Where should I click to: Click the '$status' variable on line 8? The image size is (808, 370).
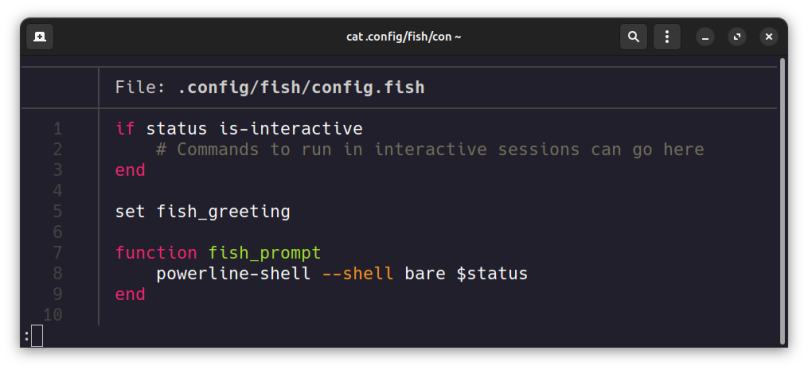tap(492, 274)
